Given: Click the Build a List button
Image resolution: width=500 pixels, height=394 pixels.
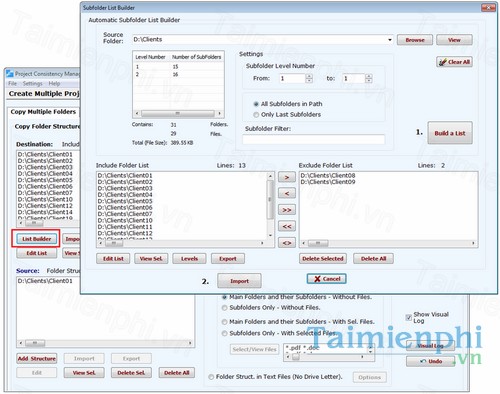Looking at the screenshot, I should 450,133.
